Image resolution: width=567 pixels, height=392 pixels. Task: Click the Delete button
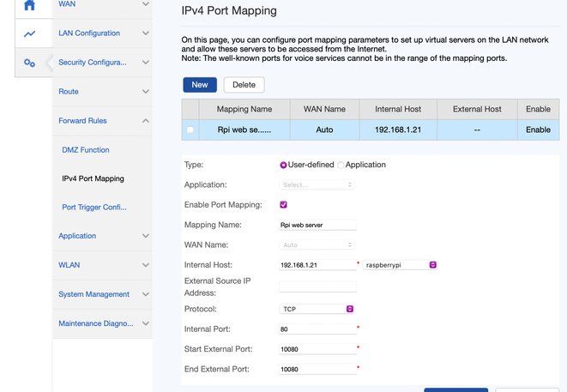click(x=244, y=85)
